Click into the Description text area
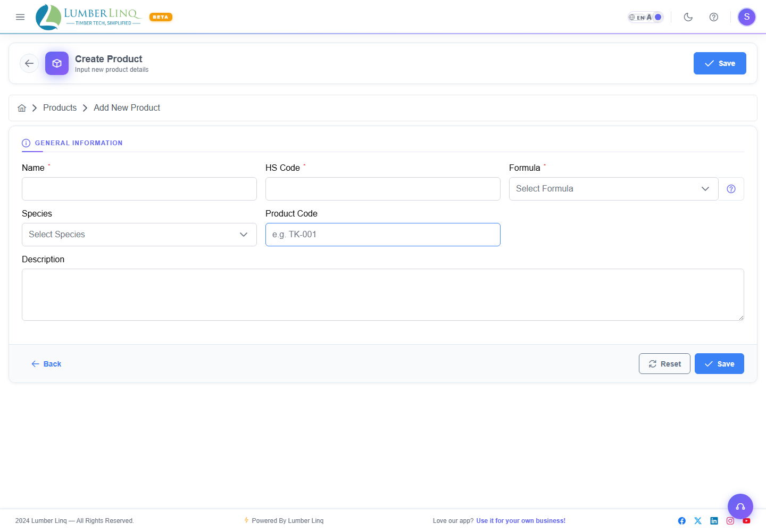Screen dimensions: 766x532 coord(383,295)
